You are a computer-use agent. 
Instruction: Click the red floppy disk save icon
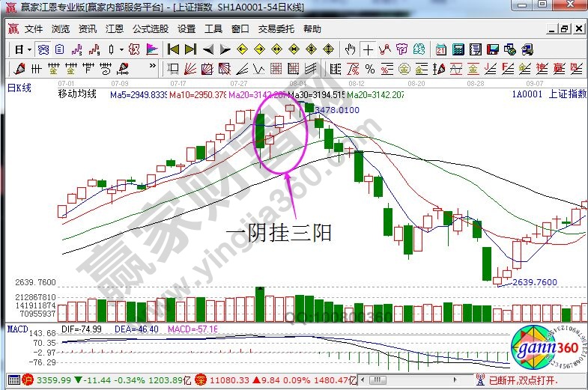tap(493, 50)
